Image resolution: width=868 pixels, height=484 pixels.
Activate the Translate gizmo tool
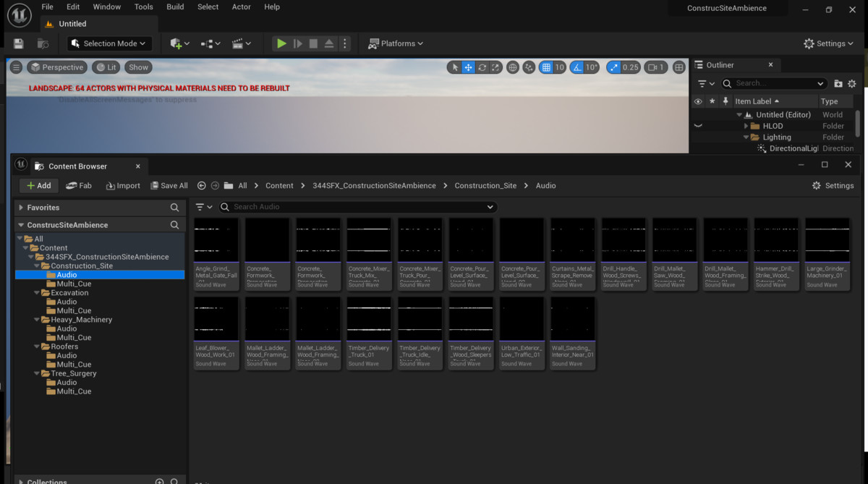coord(469,67)
